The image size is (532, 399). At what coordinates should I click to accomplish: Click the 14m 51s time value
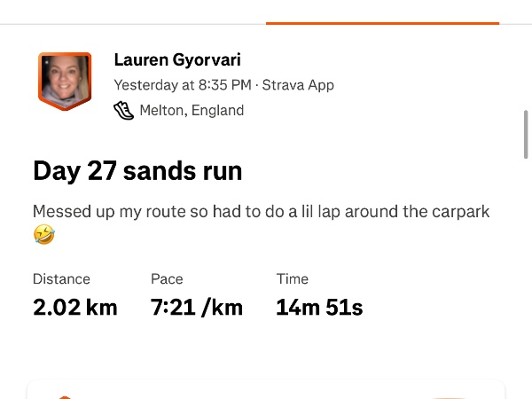click(x=319, y=308)
